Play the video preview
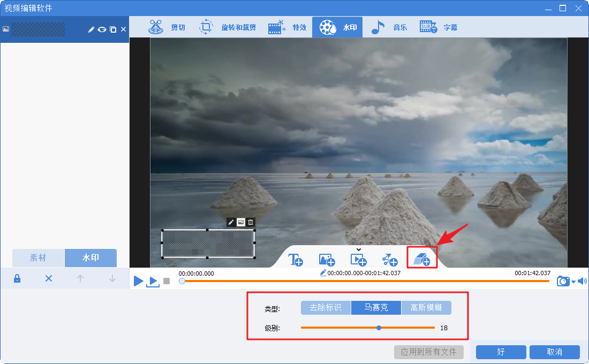 click(x=138, y=280)
